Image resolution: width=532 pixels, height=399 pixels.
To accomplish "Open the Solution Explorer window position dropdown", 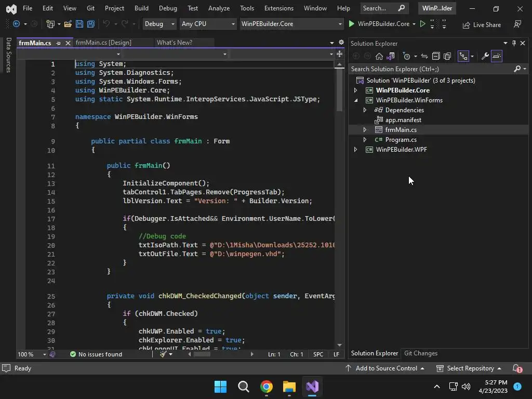I will tap(505, 43).
